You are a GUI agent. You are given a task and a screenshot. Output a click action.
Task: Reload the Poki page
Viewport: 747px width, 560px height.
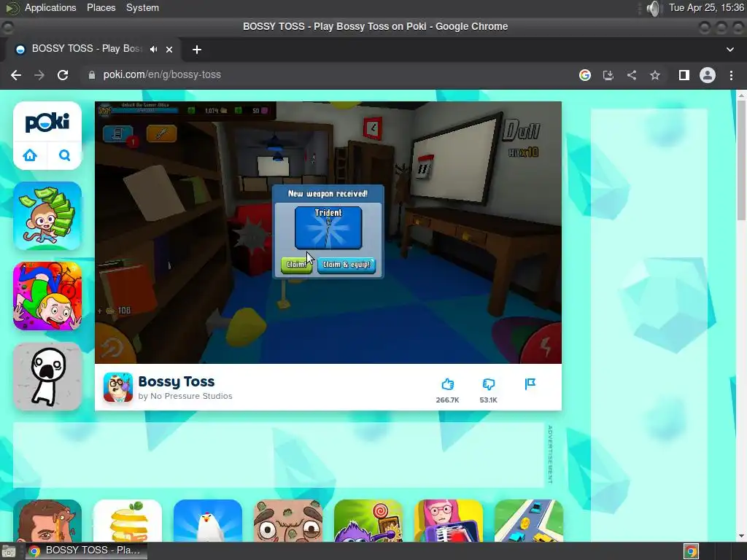click(x=63, y=75)
